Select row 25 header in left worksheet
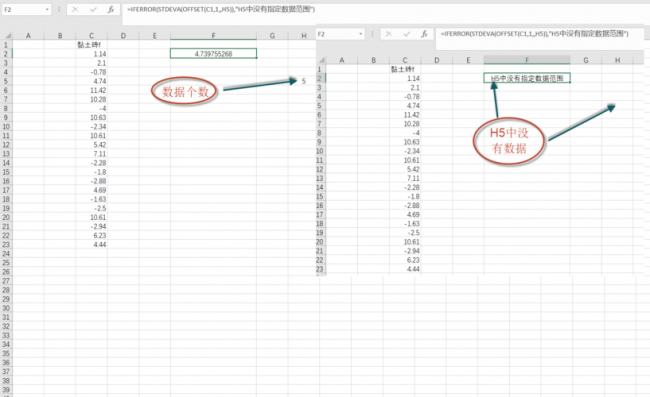This screenshot has width=650, height=397. pos(6,263)
